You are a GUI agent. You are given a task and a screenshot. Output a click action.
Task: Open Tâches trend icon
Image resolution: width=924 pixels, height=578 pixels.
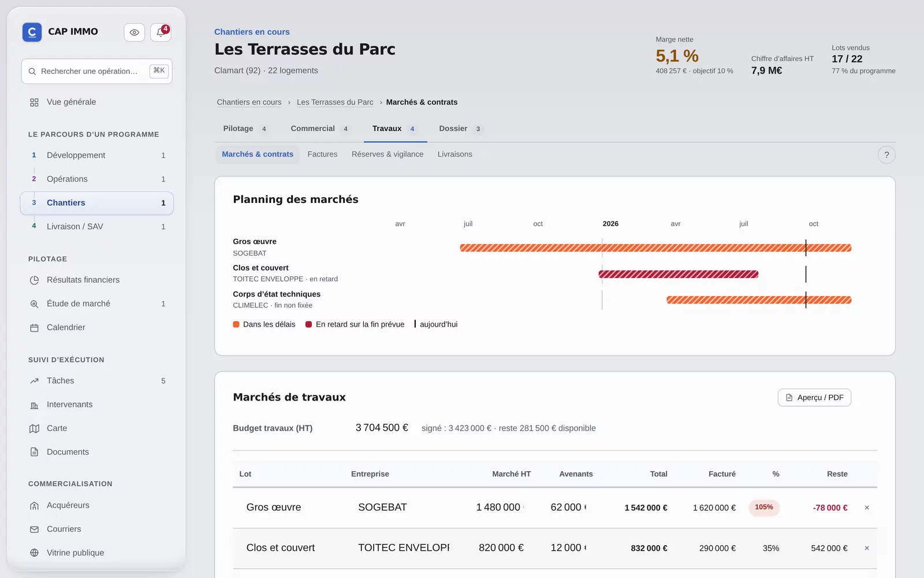pos(34,381)
